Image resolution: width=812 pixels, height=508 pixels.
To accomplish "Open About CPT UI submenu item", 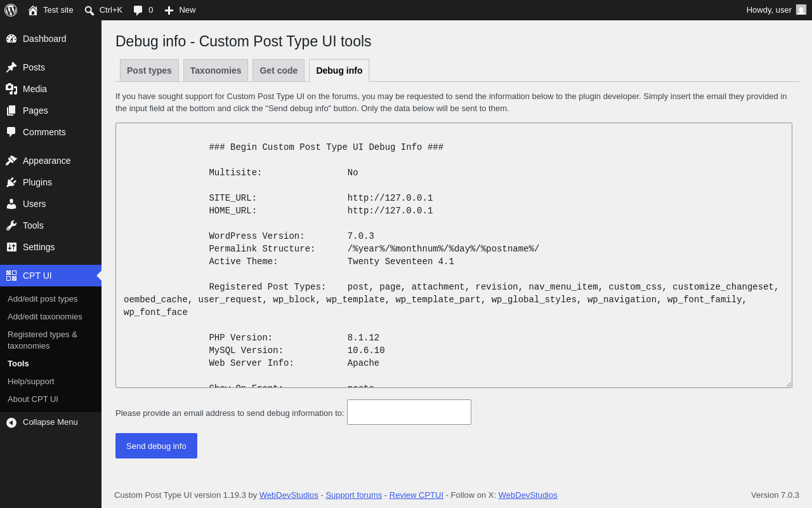I will pyautogui.click(x=33, y=399).
